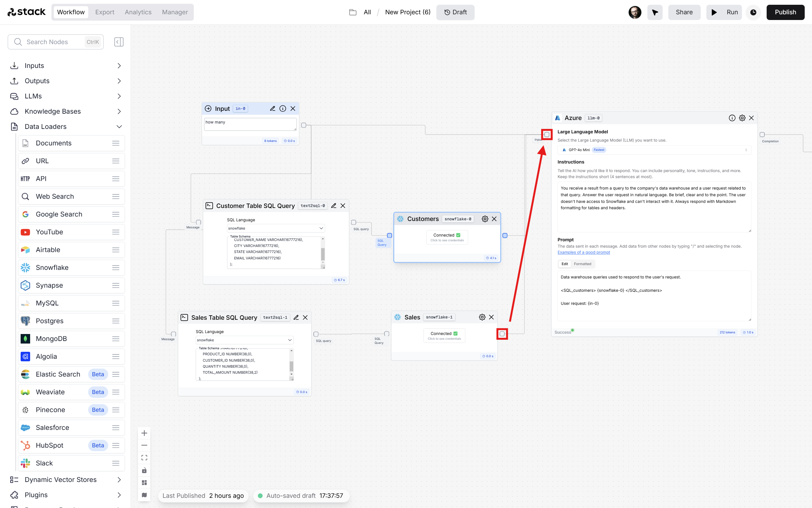The image size is (812, 508).
Task: Add the MongoDB data loader
Action: 71,339
